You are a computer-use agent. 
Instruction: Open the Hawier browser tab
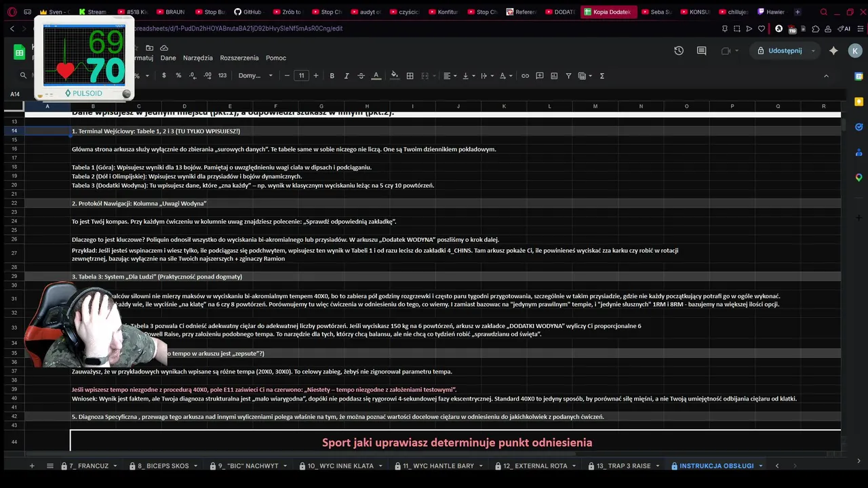pyautogui.click(x=770, y=12)
